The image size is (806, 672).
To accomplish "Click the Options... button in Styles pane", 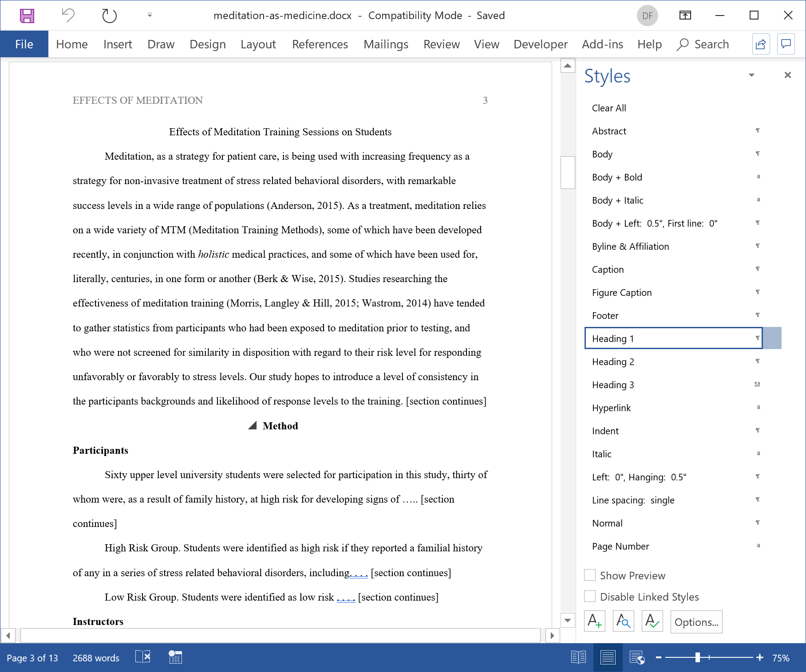I will (696, 622).
